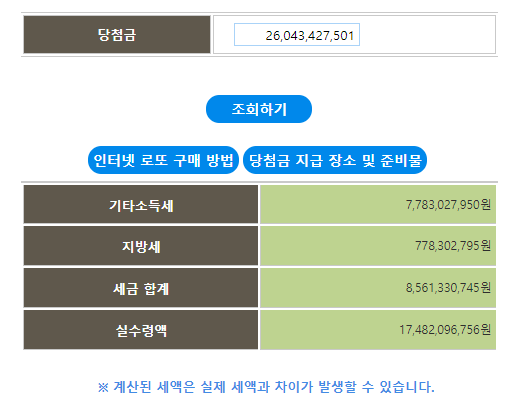Select the 실수령액 row label

[x=141, y=330]
